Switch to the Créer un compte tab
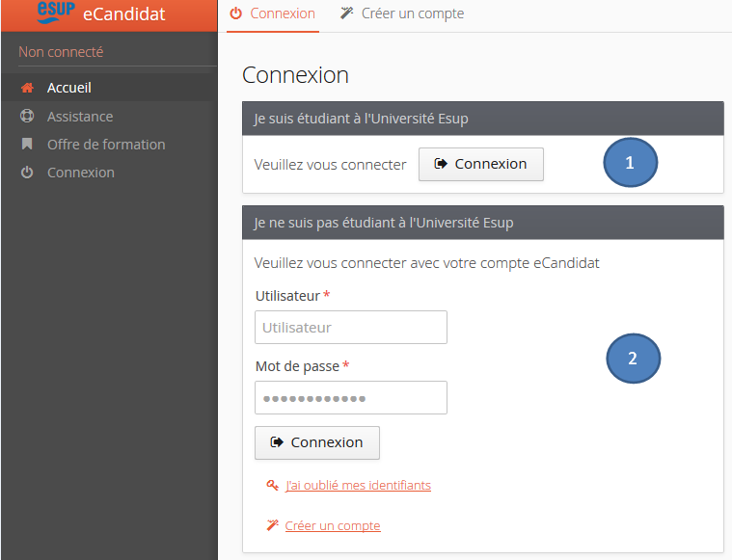Screen dimensions: 732x560 point(412,13)
